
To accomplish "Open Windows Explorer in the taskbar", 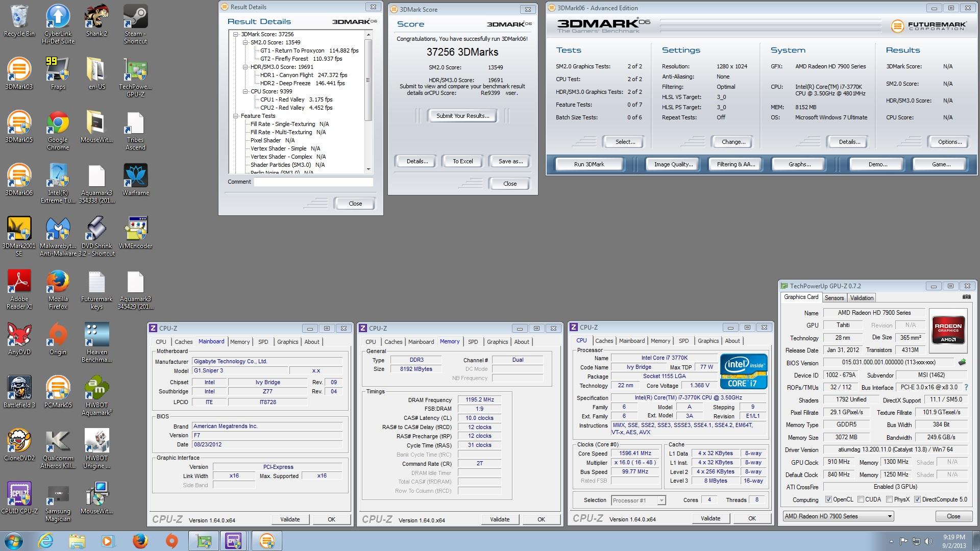I will (77, 540).
